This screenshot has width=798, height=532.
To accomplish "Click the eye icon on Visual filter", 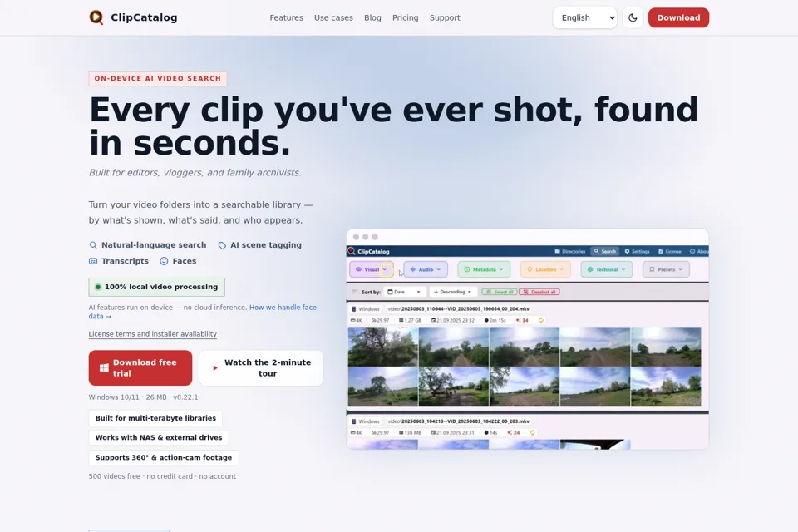I will click(359, 269).
